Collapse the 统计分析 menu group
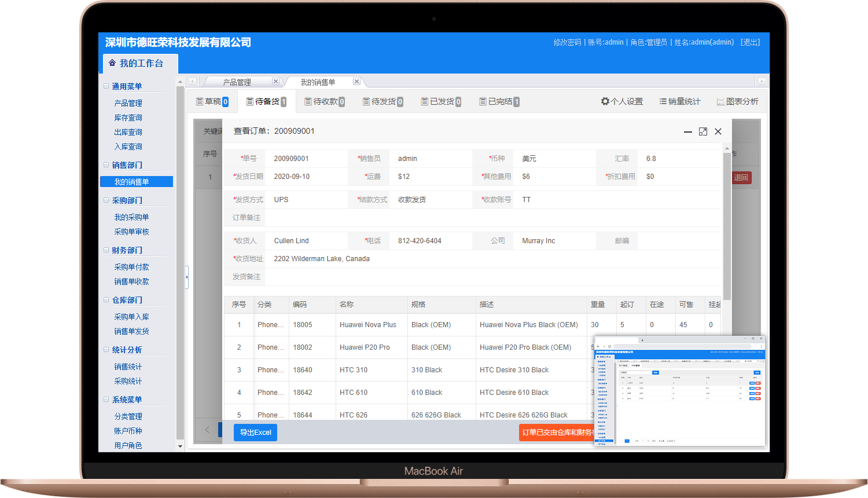Screen dimensions: 868x498 coord(106,350)
